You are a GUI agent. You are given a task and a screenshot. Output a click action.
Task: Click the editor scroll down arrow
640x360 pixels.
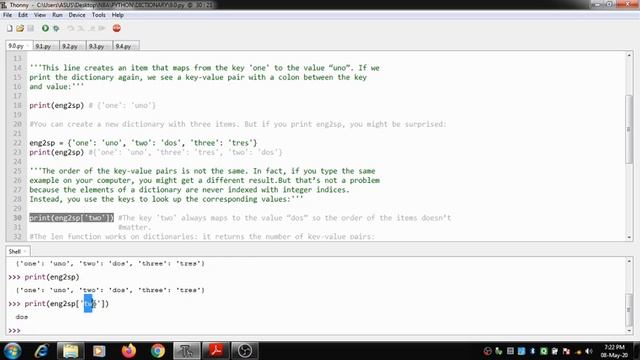pos(629,237)
